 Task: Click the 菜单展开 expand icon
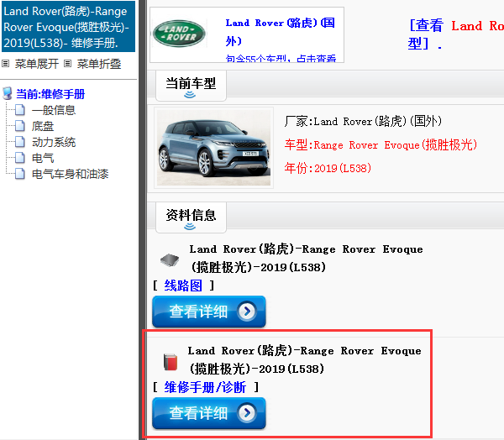[x=5, y=64]
